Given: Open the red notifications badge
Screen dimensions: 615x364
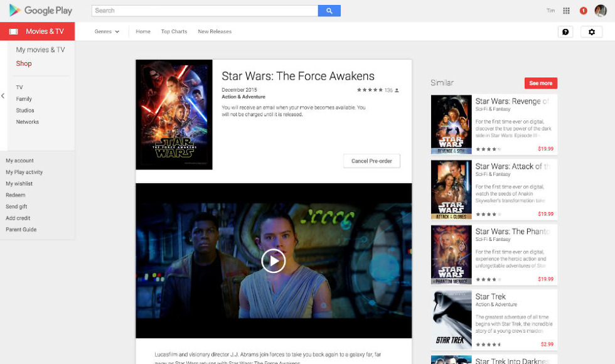Looking at the screenshot, I should 584,11.
